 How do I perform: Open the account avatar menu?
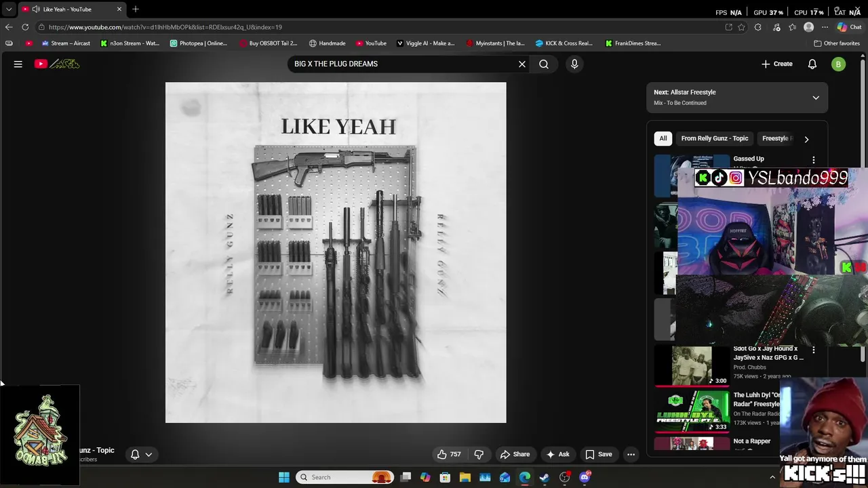839,64
